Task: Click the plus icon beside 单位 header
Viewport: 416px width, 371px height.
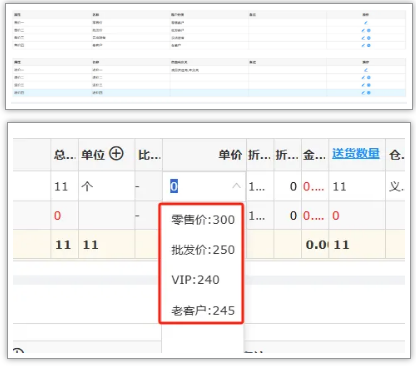Action: [x=116, y=154]
